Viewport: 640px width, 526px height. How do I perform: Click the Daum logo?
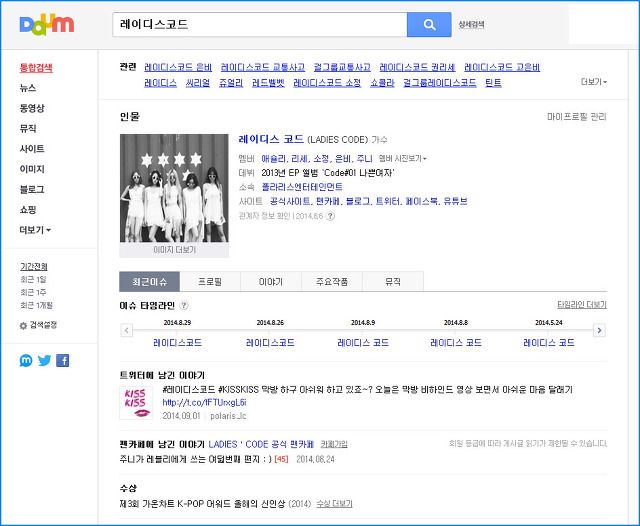[47, 26]
